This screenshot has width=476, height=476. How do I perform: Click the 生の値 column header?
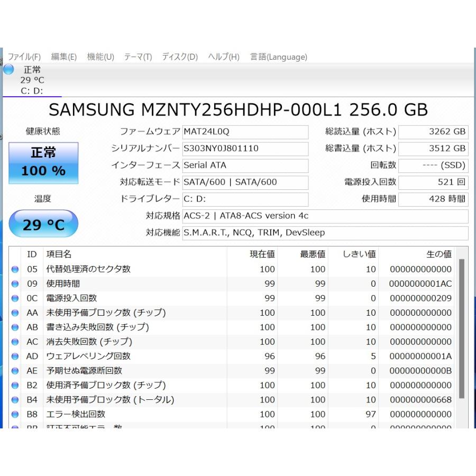coord(417,254)
